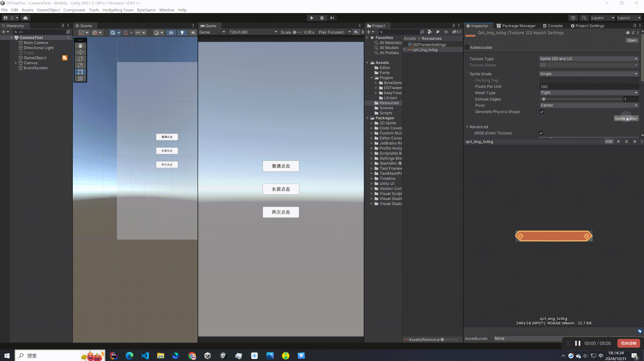Screen dimensions: 644x361
Task: Open the GameObject menu
Action: coord(48,10)
